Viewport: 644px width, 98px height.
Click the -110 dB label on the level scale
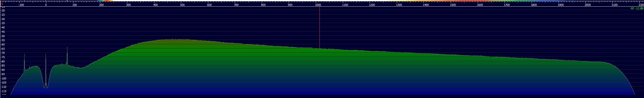(3, 87)
